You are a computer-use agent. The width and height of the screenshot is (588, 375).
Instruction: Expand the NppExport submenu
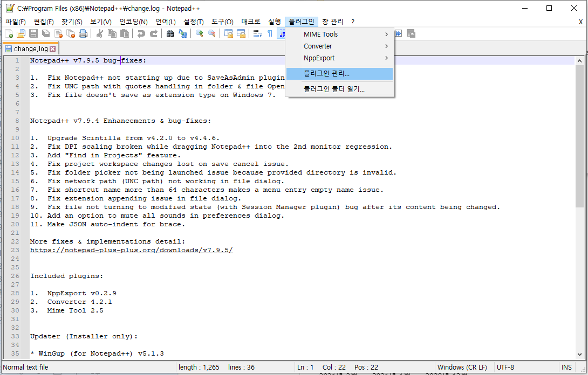click(x=339, y=58)
